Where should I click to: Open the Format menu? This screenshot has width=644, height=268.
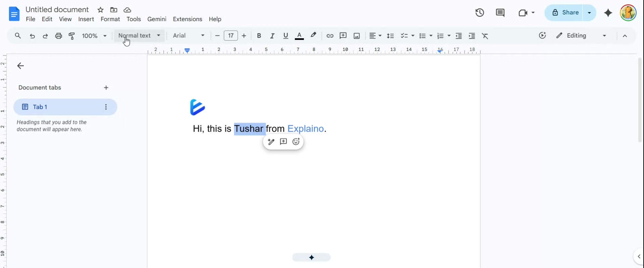(110, 19)
